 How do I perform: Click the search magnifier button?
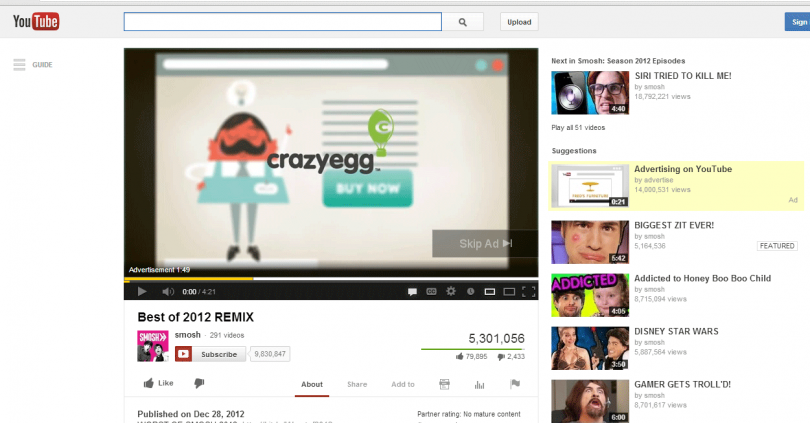tap(463, 22)
